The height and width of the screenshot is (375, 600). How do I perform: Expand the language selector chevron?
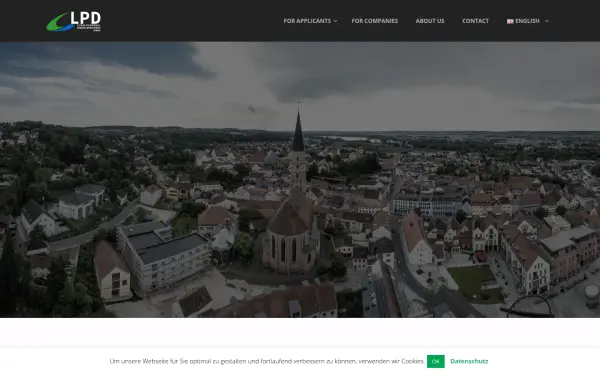[x=546, y=21]
